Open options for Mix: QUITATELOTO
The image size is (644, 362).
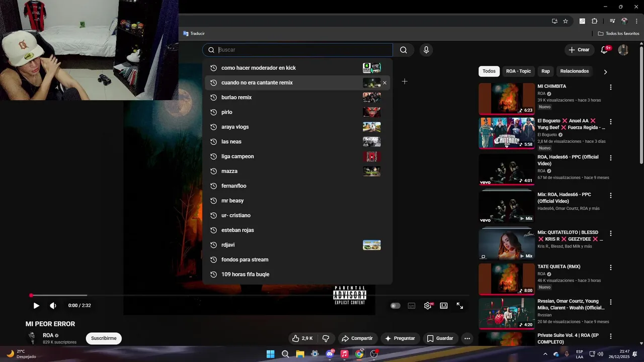point(611,234)
